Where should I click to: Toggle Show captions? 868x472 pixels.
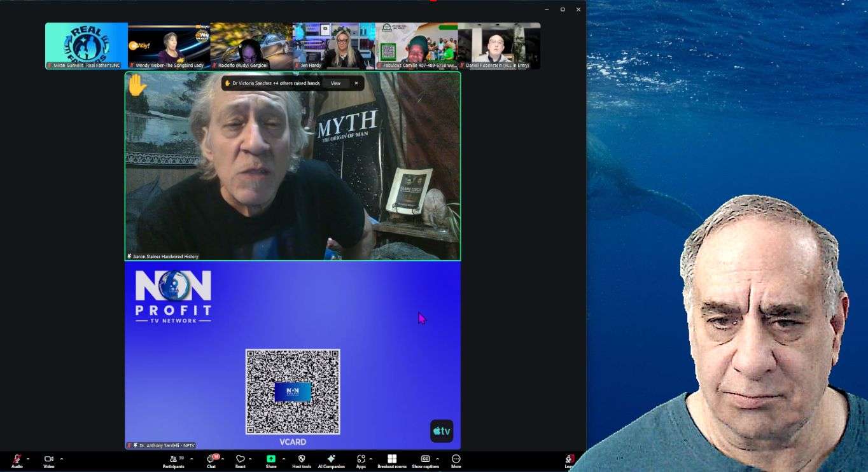(425, 461)
